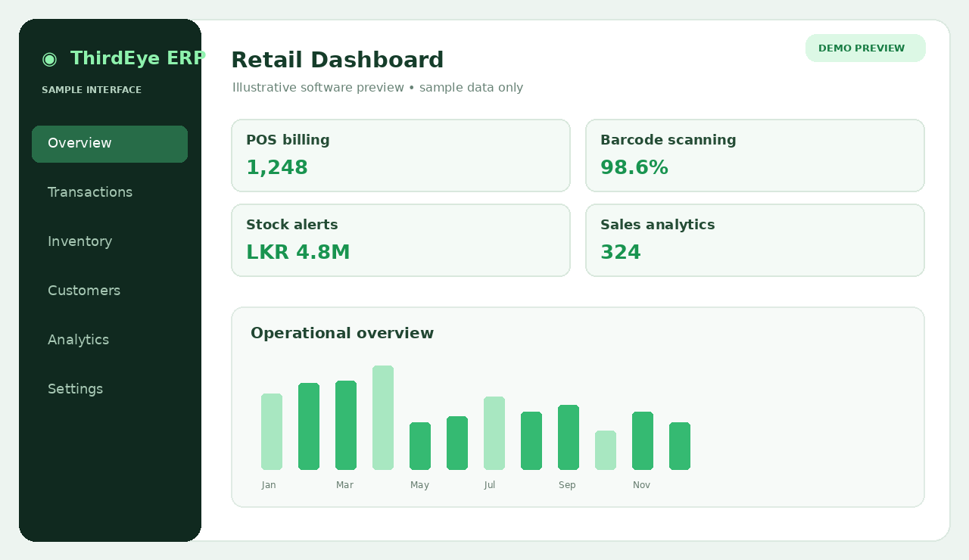Click the ThirdEye ERP eye logo icon
Image resolution: width=969 pixels, height=560 pixels.
click(49, 59)
